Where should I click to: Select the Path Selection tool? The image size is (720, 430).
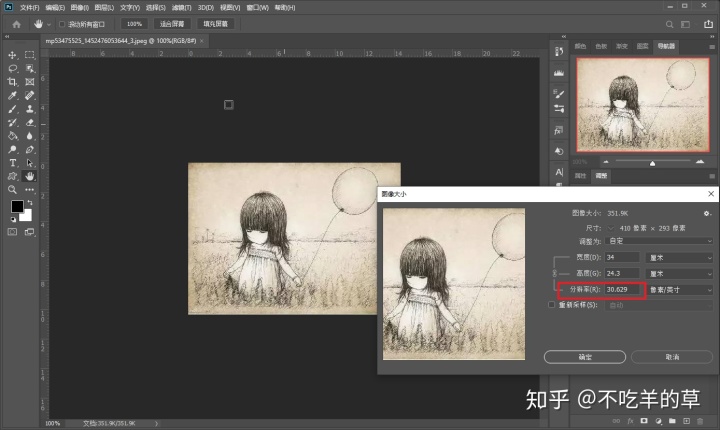30,163
